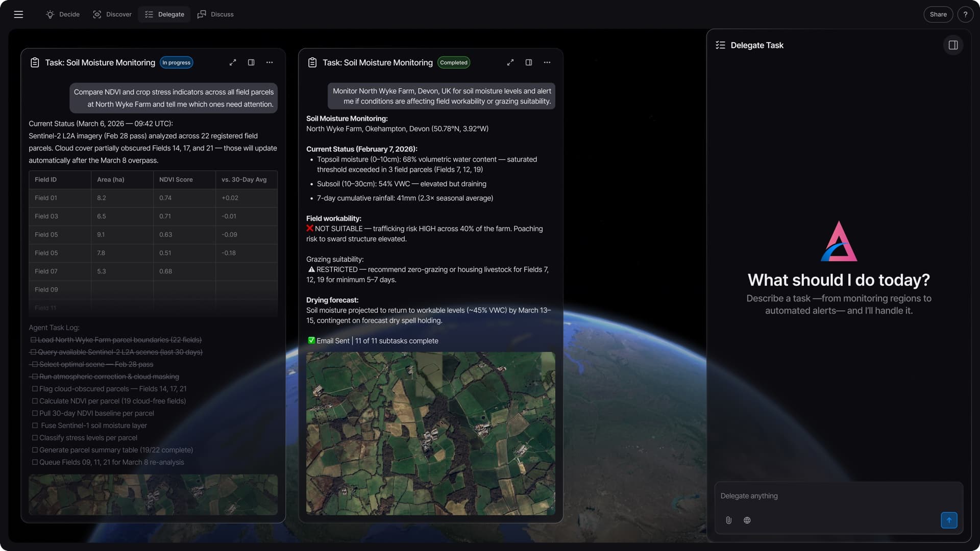Open the hamburger navigation menu

[x=18, y=14]
